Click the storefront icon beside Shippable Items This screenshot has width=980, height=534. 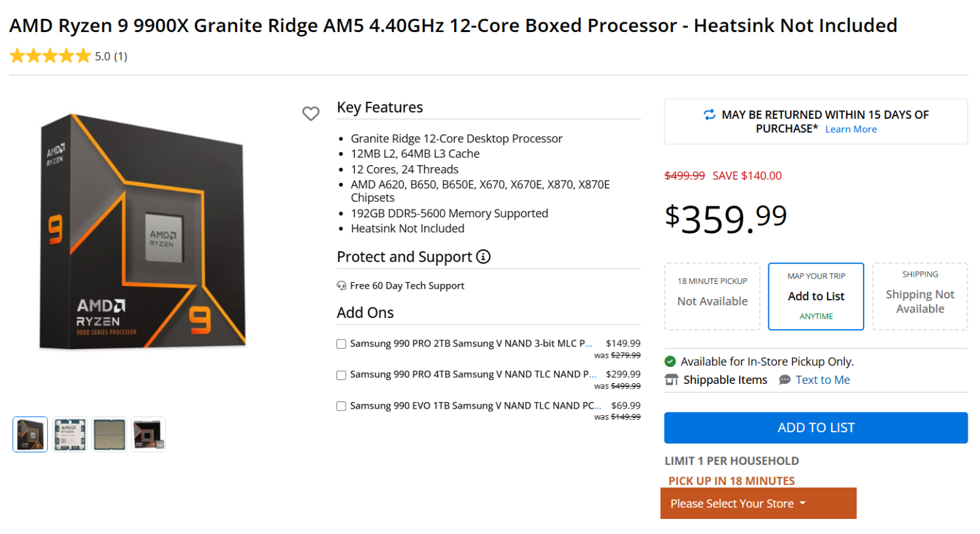pyautogui.click(x=671, y=379)
